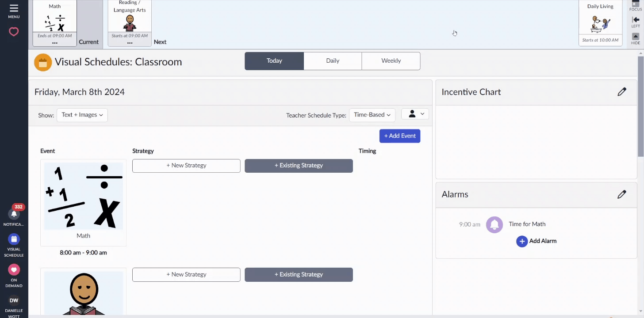Click the HIDE schedule bar icon
This screenshot has height=318, width=644.
pyautogui.click(x=636, y=36)
